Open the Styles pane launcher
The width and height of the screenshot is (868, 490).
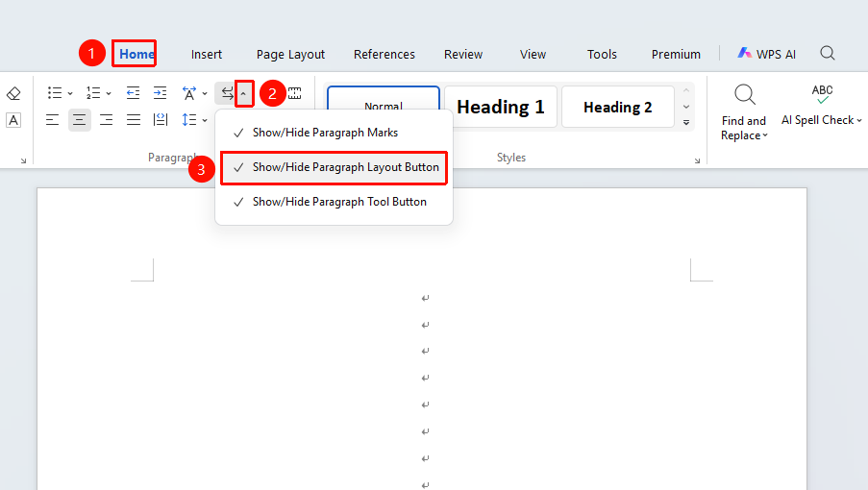click(x=697, y=161)
